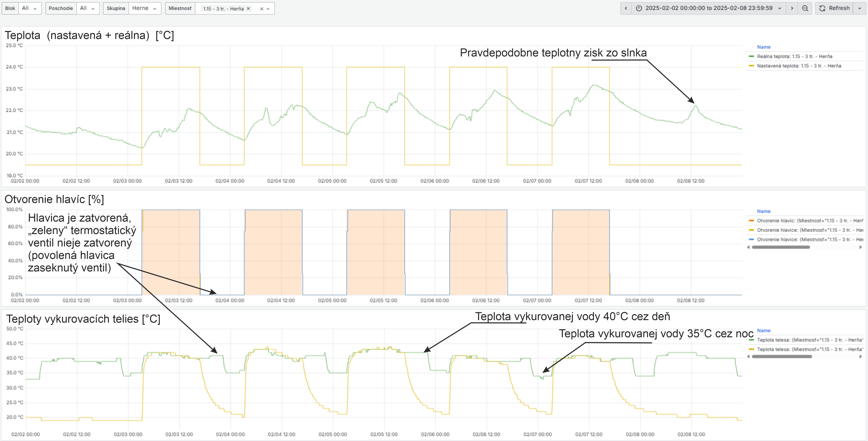Image resolution: width=868 pixels, height=441 pixels.
Task: Zoom out the time range
Action: (x=805, y=8)
